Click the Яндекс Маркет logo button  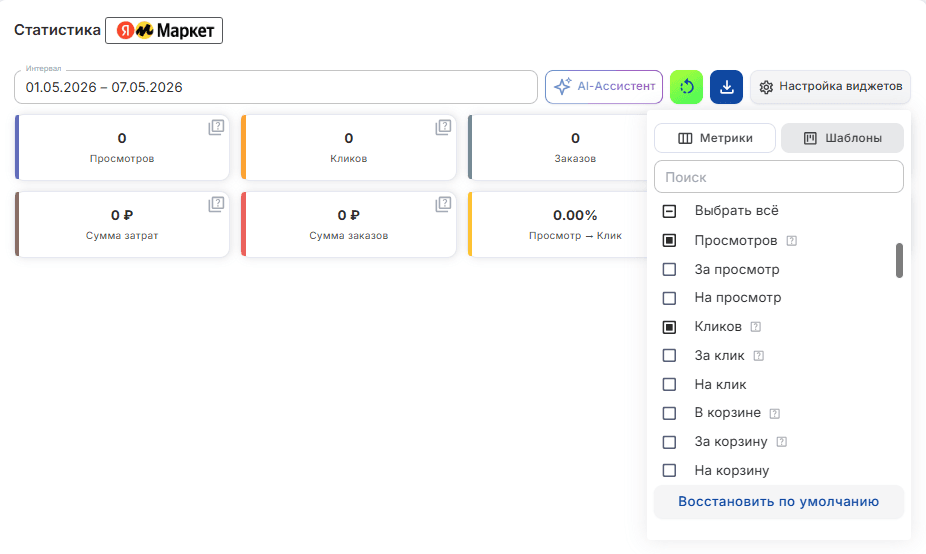click(x=164, y=31)
